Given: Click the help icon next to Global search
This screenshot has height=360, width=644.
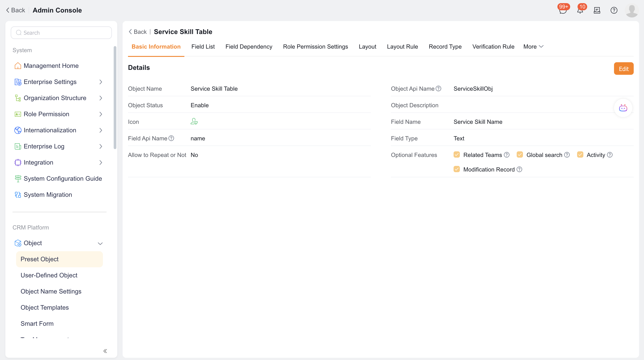Looking at the screenshot, I should coord(567,155).
